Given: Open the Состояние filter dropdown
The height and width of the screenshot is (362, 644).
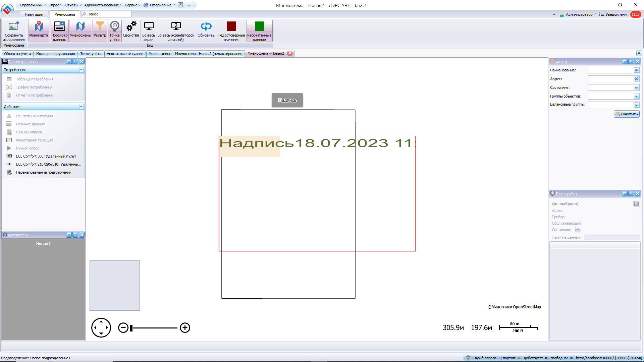Looking at the screenshot, I should point(636,88).
